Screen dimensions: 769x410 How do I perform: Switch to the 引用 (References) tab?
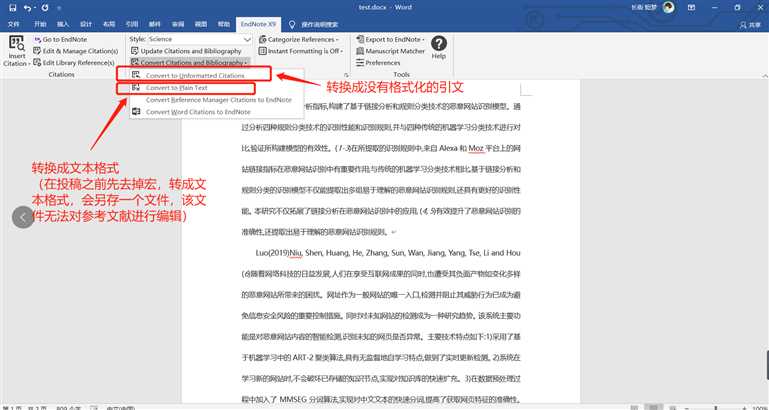(x=131, y=24)
